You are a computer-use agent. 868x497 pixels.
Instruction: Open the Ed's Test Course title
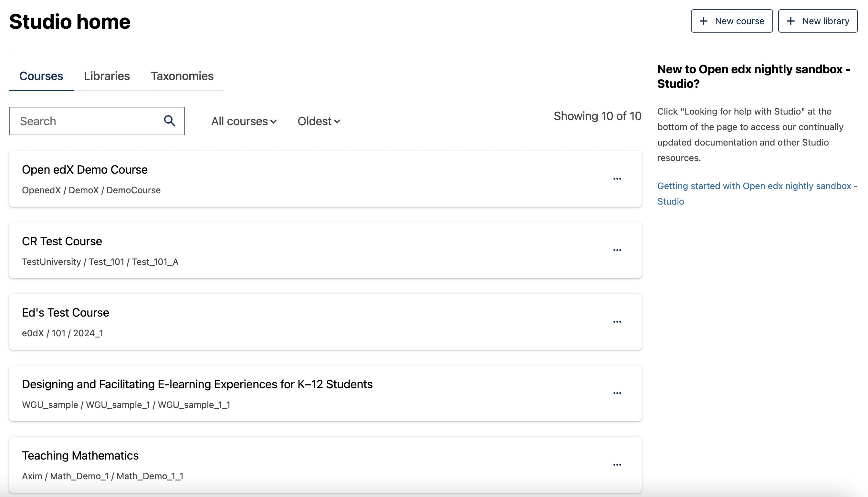coord(65,313)
